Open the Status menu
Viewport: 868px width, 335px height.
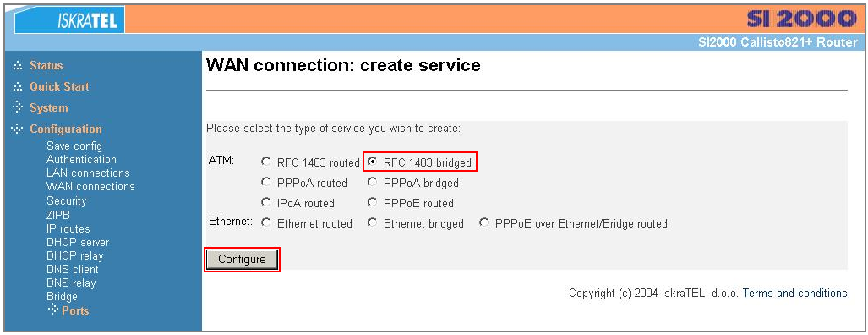tap(46, 65)
